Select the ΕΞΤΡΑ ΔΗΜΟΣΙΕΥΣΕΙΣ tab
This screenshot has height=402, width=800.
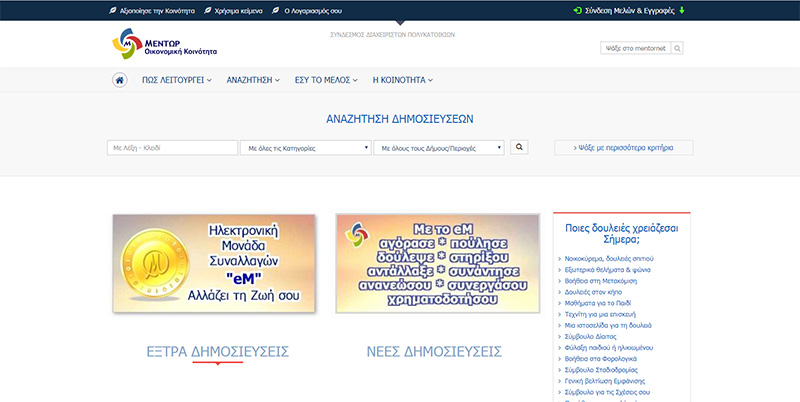pos(217,351)
